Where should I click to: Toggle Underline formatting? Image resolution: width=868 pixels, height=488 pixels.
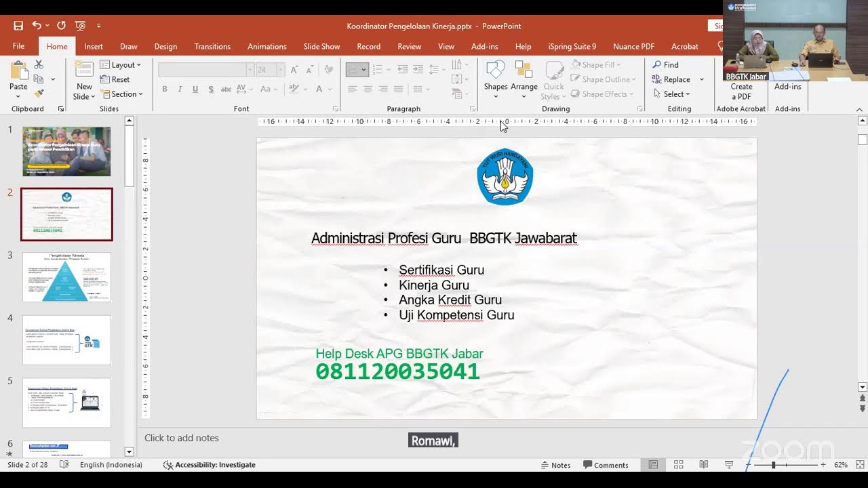click(195, 89)
